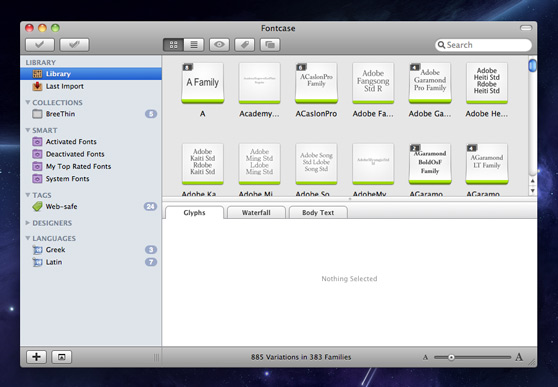Viewport: 558px width, 387px height.
Task: Click the compare windows toolbar button
Action: point(270,45)
